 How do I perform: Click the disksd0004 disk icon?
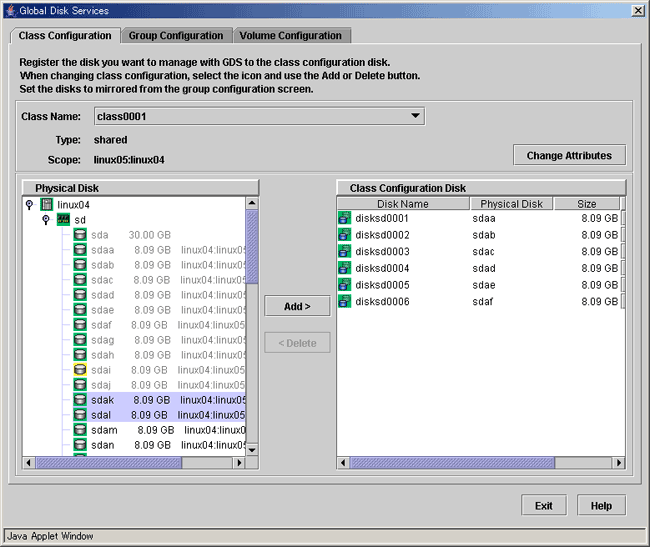tap(345, 268)
